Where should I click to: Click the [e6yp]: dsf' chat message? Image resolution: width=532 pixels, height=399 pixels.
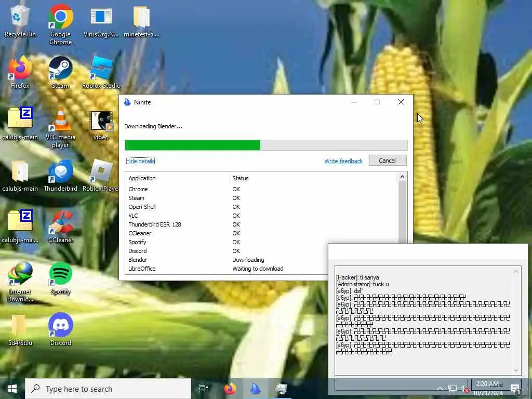(x=350, y=291)
